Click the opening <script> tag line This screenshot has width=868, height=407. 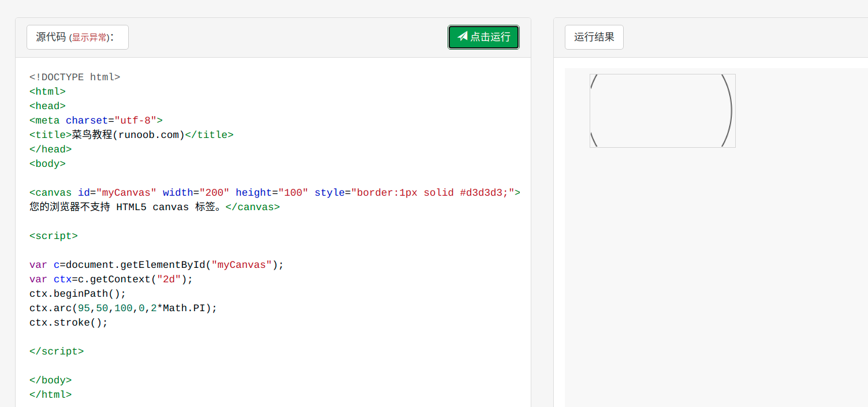pos(53,236)
